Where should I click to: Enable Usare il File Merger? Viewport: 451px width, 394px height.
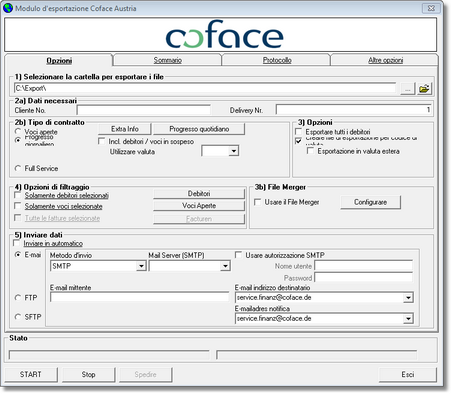click(x=257, y=202)
